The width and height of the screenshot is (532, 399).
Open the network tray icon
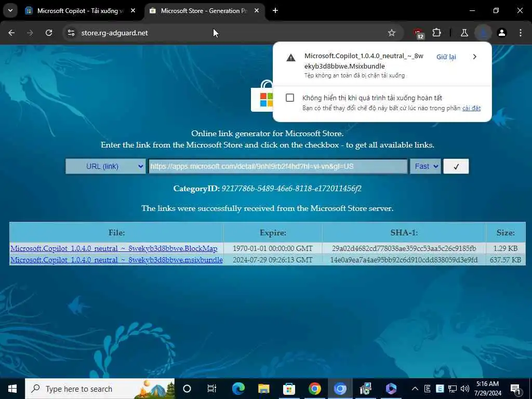click(x=453, y=389)
